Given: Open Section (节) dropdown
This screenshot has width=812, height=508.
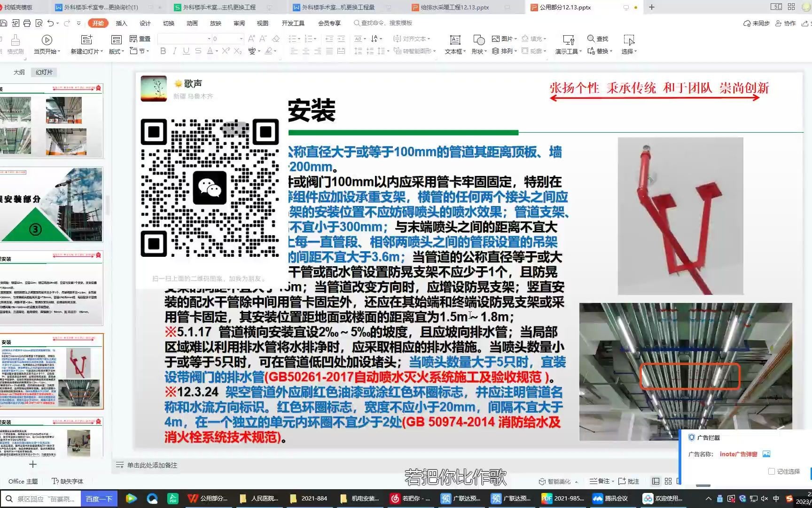Looking at the screenshot, I should click(x=140, y=51).
